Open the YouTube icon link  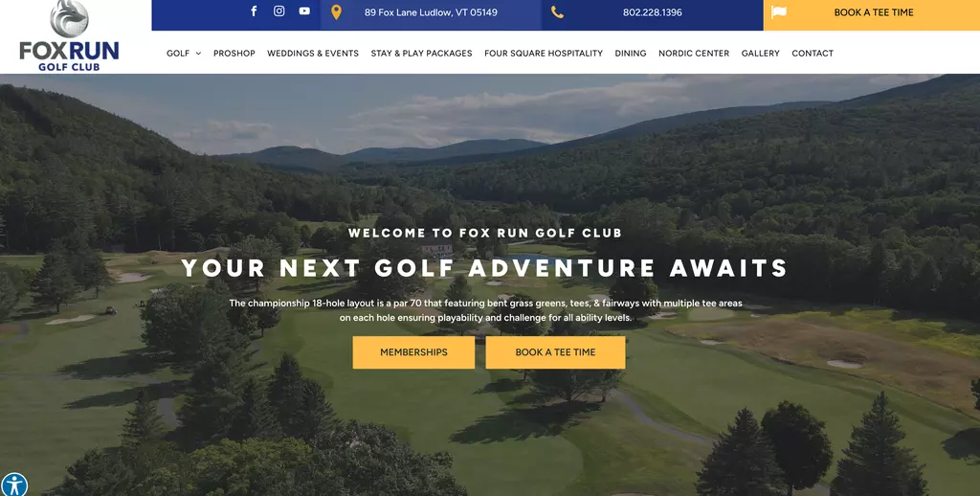[x=304, y=11]
